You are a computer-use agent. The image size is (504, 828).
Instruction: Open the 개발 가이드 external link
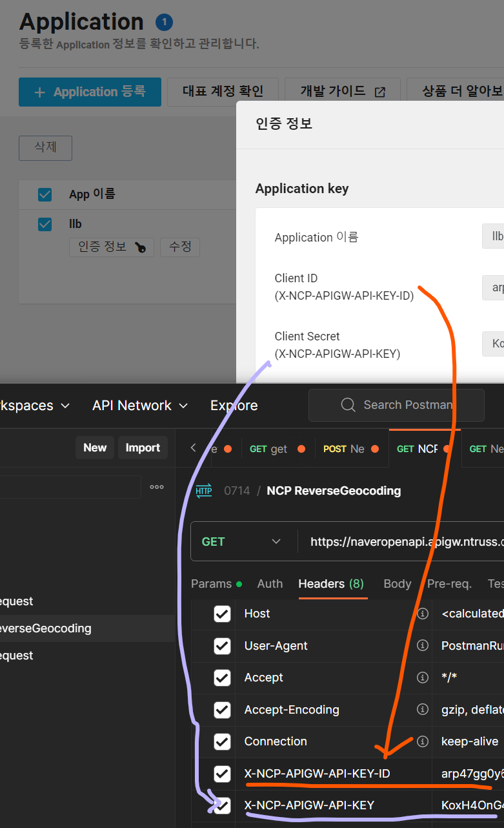click(341, 92)
